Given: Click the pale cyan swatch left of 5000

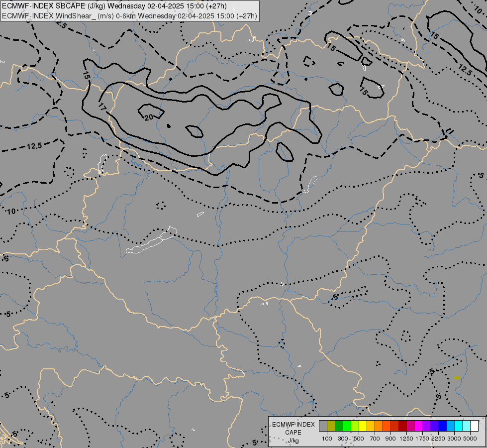Looking at the screenshot, I should [467, 426].
